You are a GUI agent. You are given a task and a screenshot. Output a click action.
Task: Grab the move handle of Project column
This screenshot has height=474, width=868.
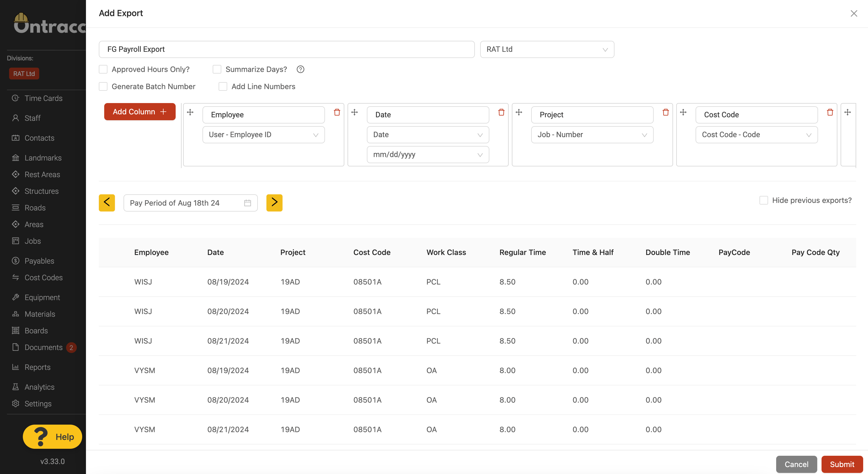(x=519, y=112)
